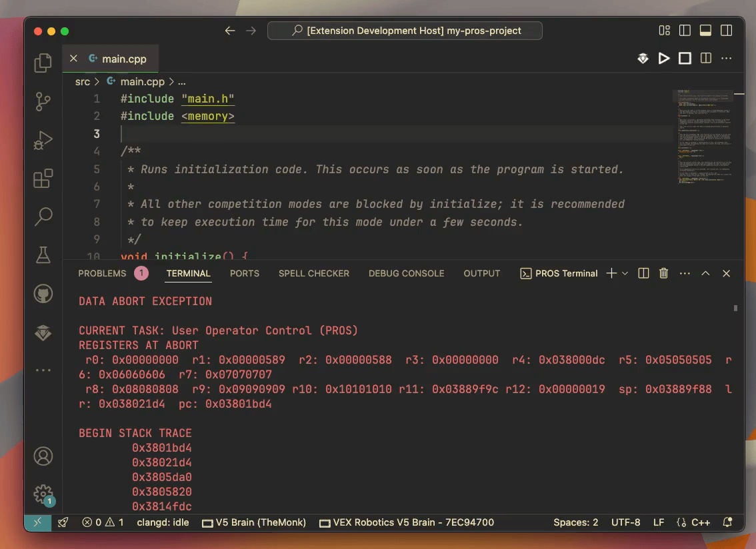The image size is (756, 549).
Task: Open the Extensions view
Action: click(x=43, y=179)
